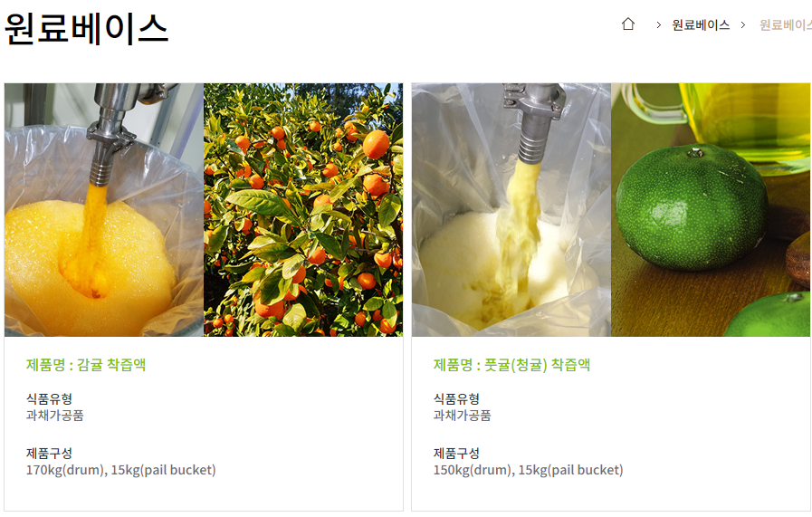The height and width of the screenshot is (517, 812).
Task: Click the home icon in breadcrumb
Action: [x=627, y=24]
